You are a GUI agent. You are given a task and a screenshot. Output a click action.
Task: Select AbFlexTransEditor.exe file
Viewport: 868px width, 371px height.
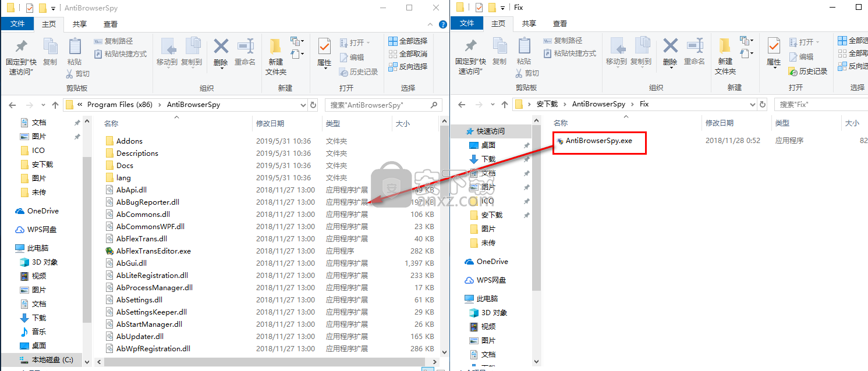coord(154,251)
